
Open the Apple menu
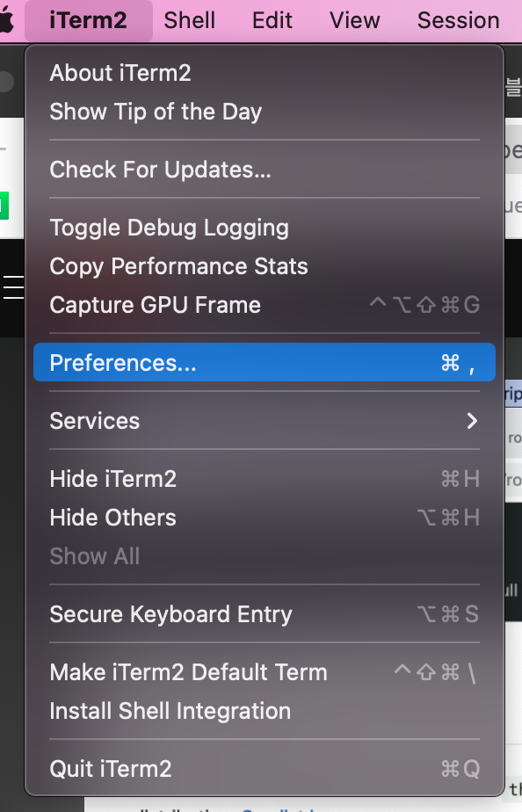[11, 19]
